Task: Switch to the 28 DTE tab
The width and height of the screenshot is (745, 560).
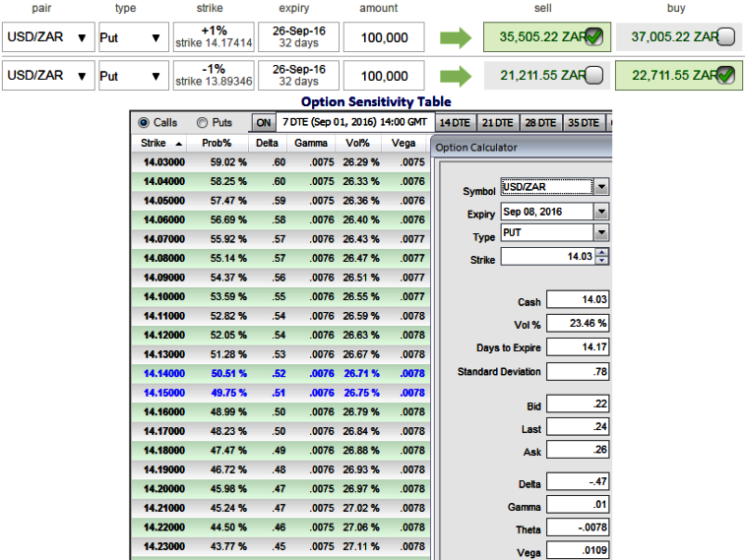Action: tap(539, 123)
